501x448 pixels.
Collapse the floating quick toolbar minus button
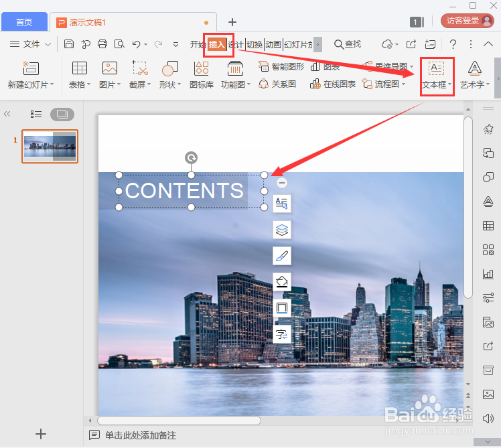point(281,183)
